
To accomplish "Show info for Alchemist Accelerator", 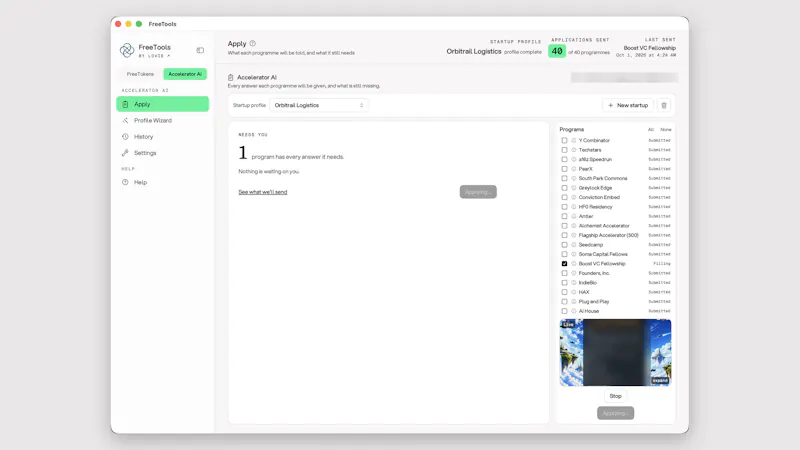I will [x=573, y=226].
